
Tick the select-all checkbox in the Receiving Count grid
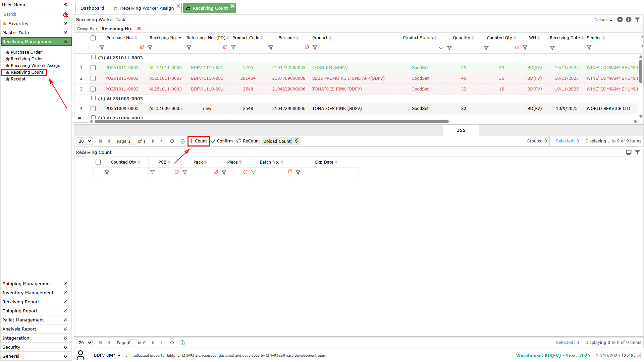[x=98, y=162]
